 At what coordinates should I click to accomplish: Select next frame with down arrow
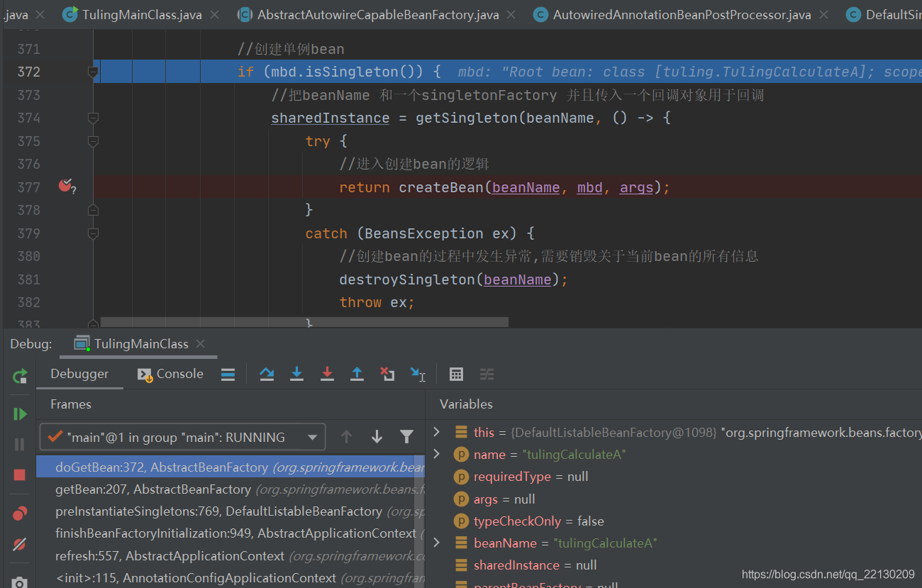tap(377, 437)
